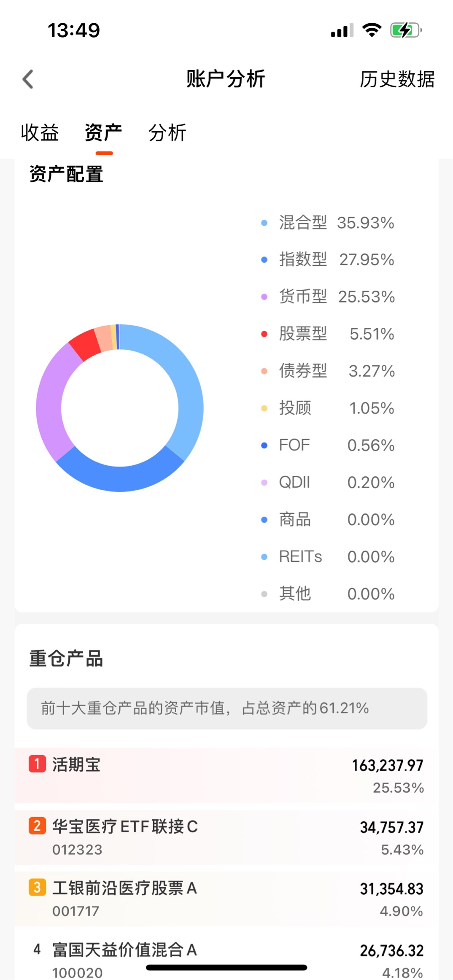This screenshot has width=453, height=980.
Task: Tap the back arrow icon
Action: point(28,79)
